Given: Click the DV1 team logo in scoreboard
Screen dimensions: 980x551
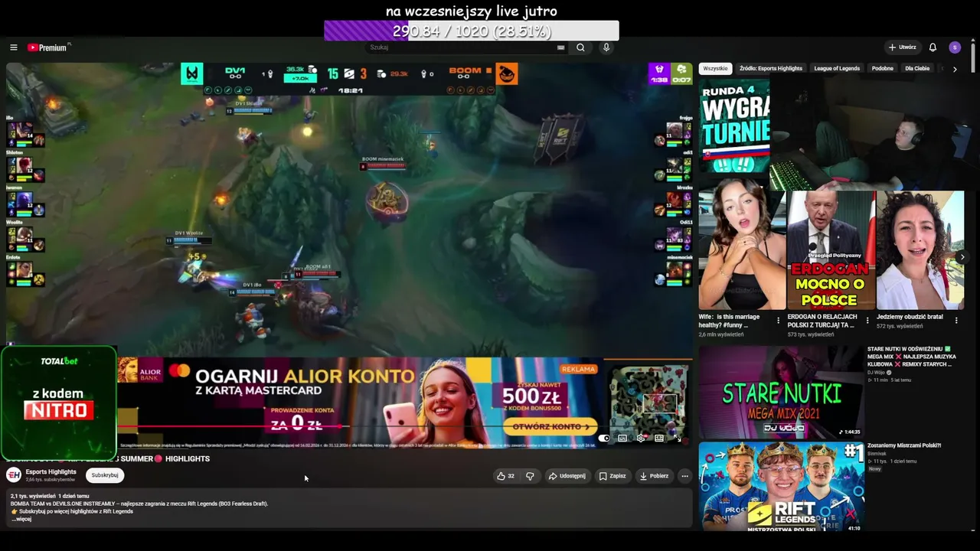Looking at the screenshot, I should [191, 73].
